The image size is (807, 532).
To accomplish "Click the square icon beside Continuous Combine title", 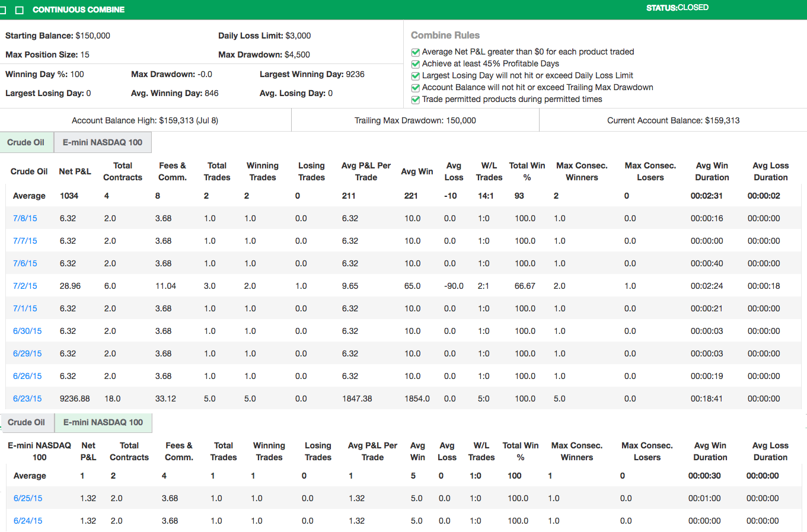I will point(19,10).
